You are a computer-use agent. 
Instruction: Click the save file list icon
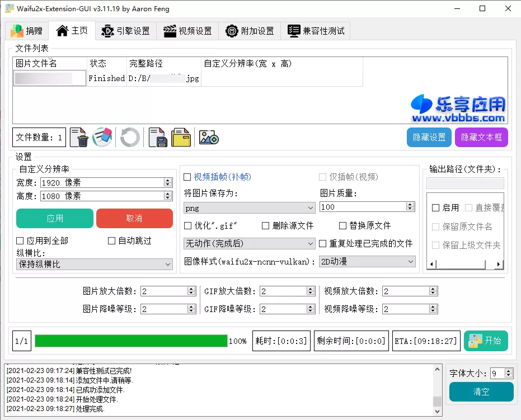(158, 137)
